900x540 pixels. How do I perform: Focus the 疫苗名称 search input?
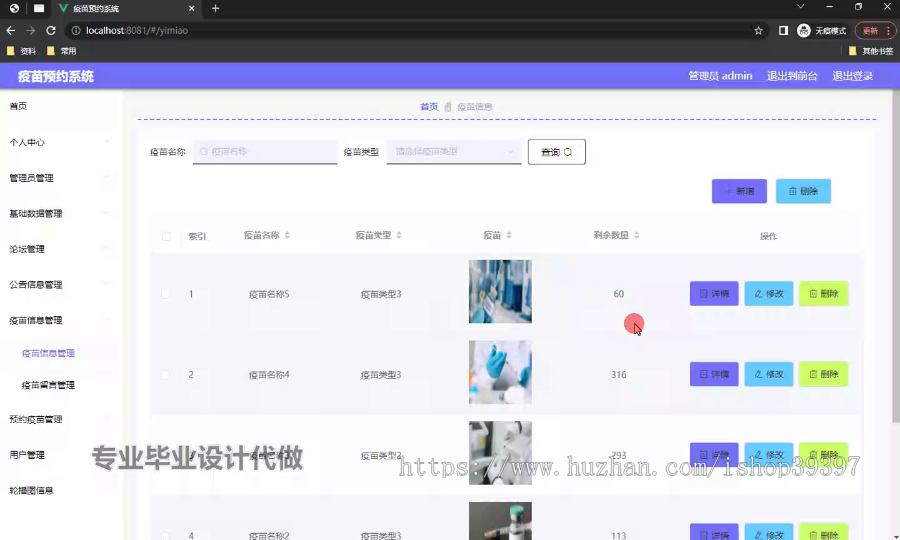265,151
